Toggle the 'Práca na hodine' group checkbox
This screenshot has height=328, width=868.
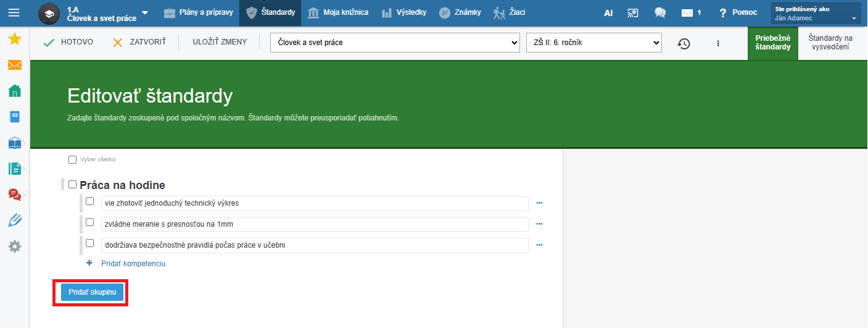[x=72, y=185]
